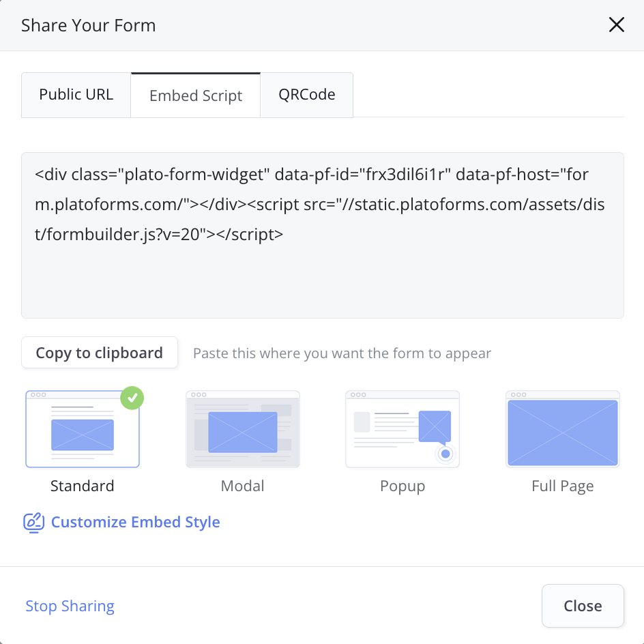Select the Popup embed layout thumbnail

(x=402, y=430)
